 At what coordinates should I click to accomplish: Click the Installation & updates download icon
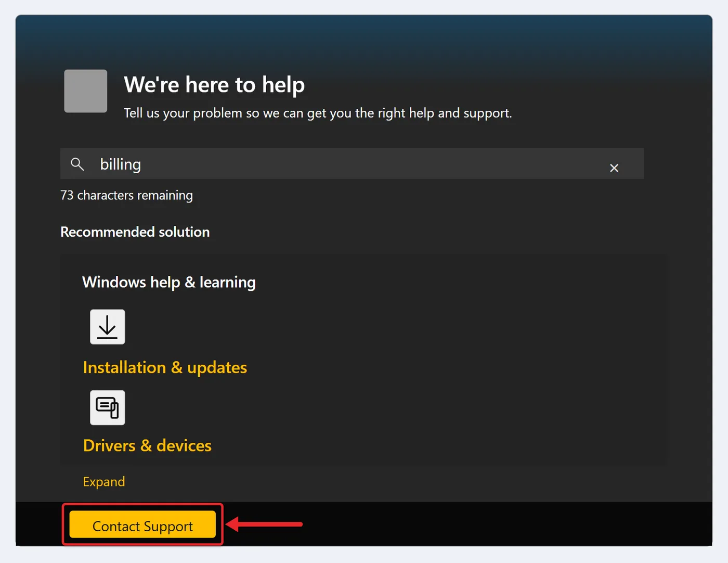pos(108,327)
